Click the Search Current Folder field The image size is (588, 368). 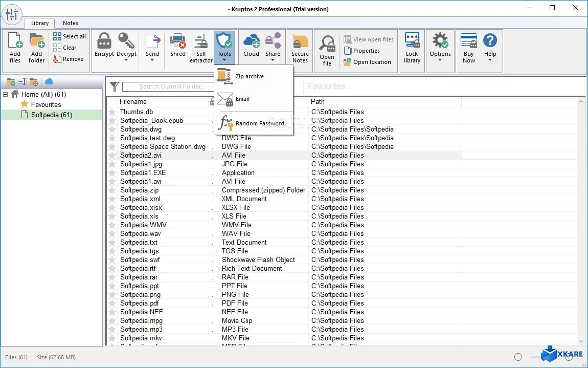[x=168, y=86]
